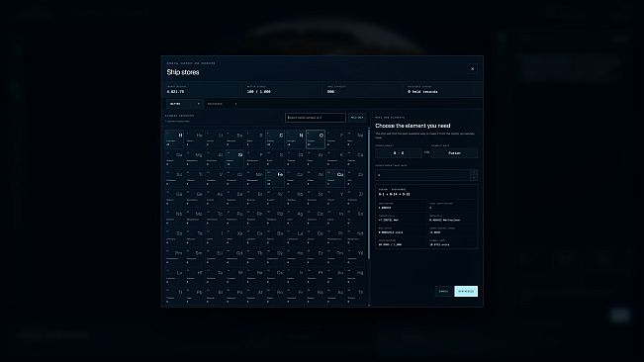Viewport: 644px width, 362px height.
Task: Click the amount input in Choose the element panel
Action: tap(422, 175)
